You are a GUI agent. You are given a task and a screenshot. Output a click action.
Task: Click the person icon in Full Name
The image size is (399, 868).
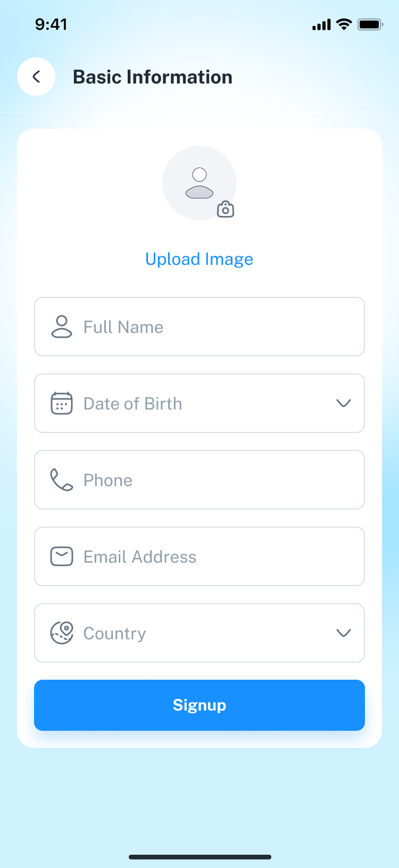pyautogui.click(x=62, y=327)
